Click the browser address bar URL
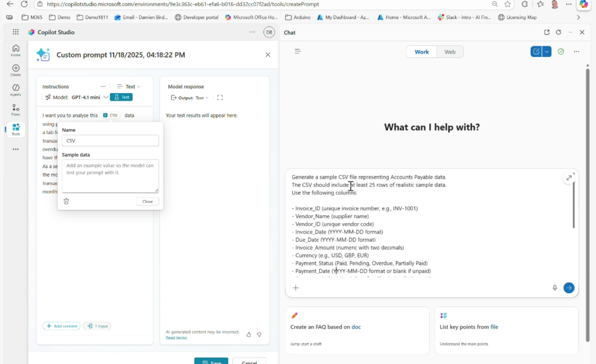This screenshot has height=364, width=596. click(183, 4)
